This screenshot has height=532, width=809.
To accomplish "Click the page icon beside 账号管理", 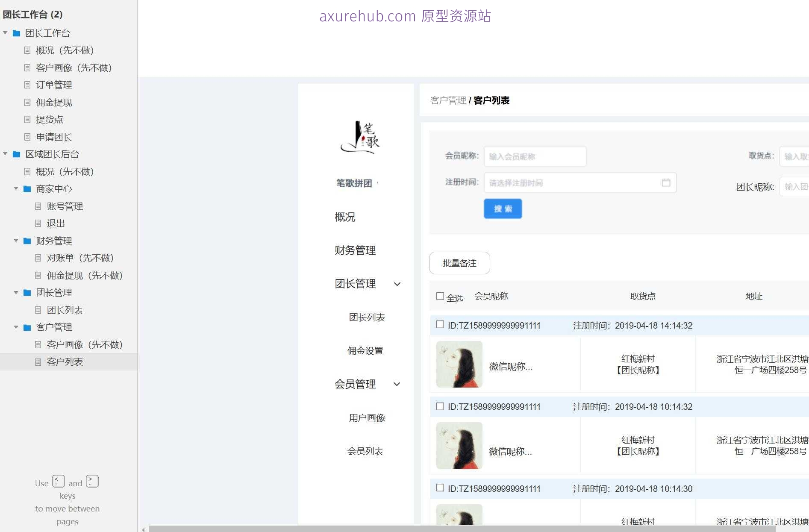I will (x=38, y=206).
